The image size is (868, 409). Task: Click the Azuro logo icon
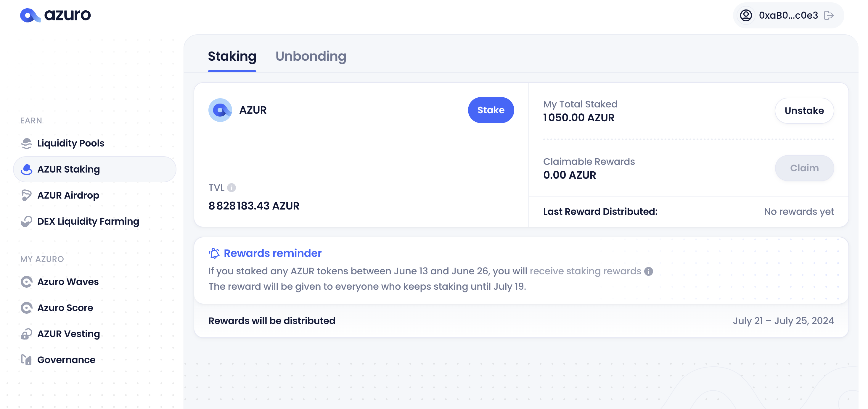(30, 15)
